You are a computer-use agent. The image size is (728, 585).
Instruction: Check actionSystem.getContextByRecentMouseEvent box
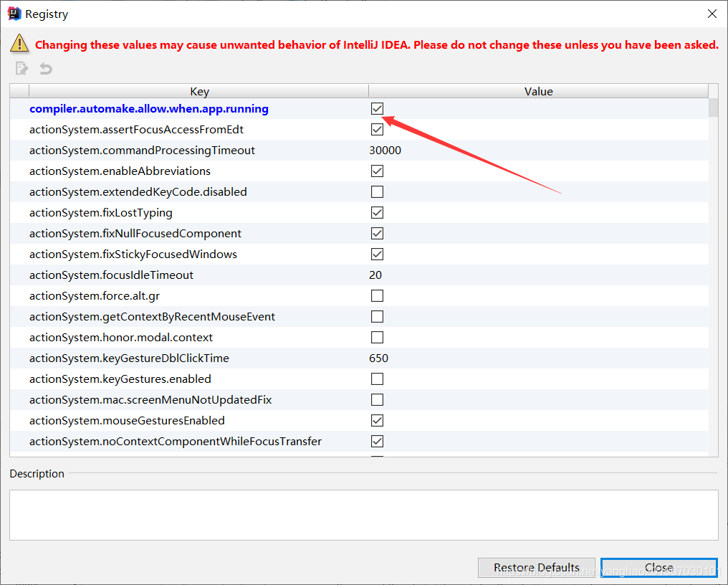click(x=377, y=316)
